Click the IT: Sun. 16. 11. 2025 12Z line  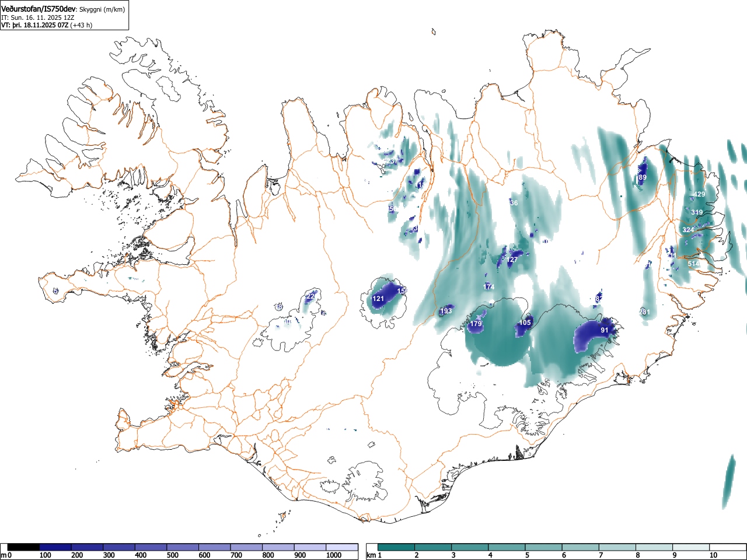coord(38,17)
